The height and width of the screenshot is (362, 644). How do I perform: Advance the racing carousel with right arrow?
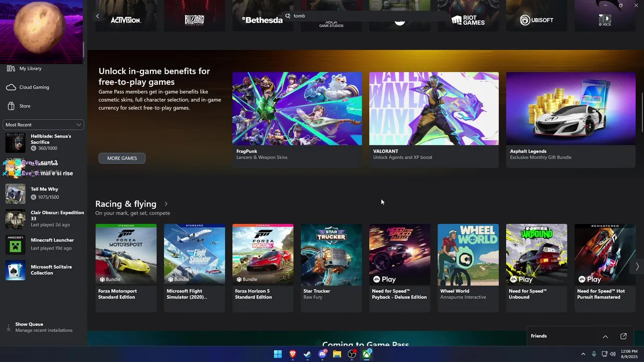click(x=637, y=267)
